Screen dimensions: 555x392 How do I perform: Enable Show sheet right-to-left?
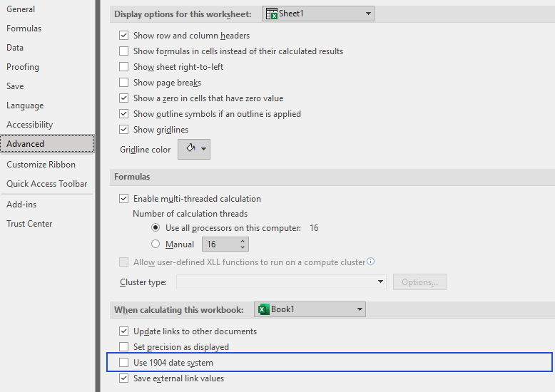123,67
